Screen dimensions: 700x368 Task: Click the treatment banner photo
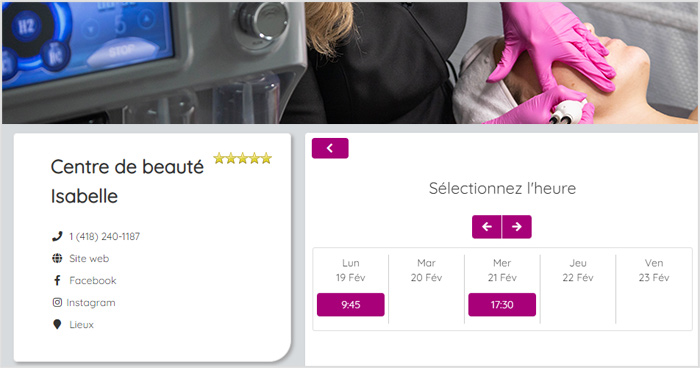point(350,63)
